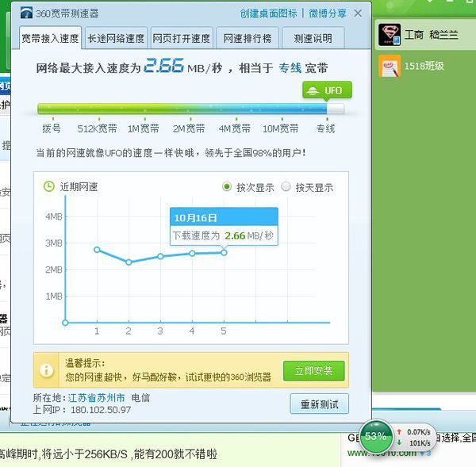Click the 10M宽带 scale label

pyautogui.click(x=281, y=128)
